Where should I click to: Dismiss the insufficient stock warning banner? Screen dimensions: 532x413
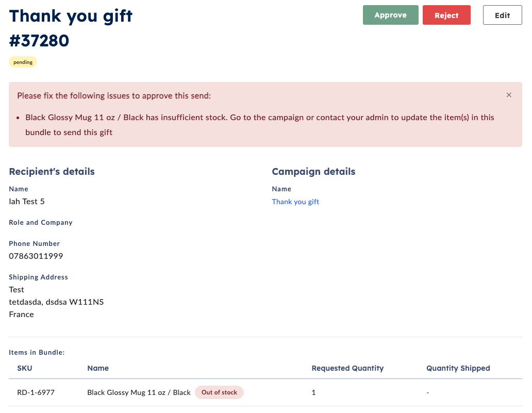[509, 95]
